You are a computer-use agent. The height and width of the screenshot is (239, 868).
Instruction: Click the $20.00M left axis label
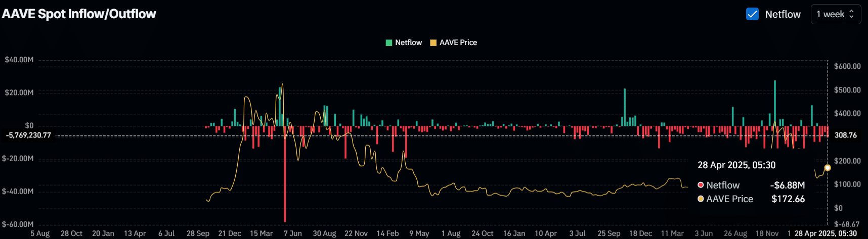coord(19,92)
